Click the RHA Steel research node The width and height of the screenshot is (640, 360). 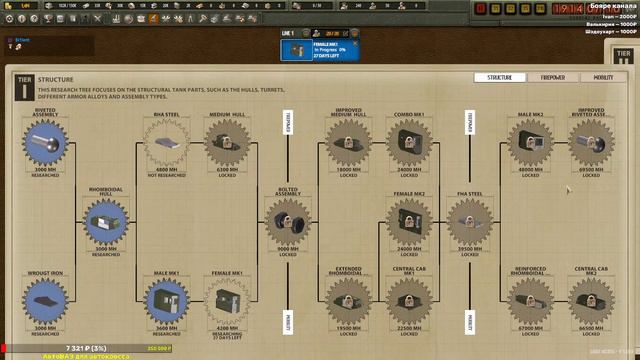point(167,143)
